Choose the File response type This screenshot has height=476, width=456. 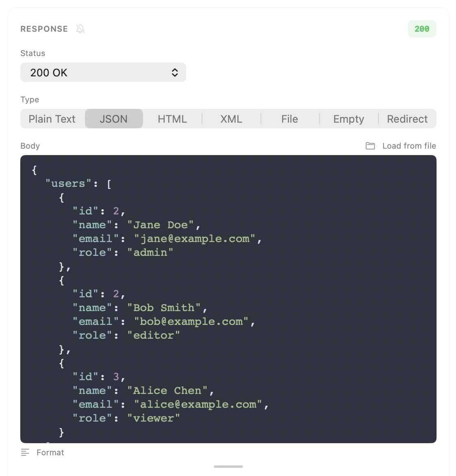tap(289, 119)
